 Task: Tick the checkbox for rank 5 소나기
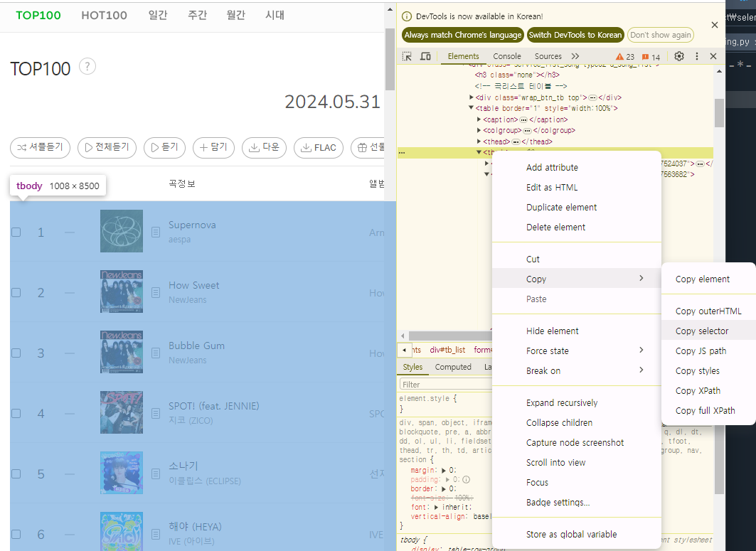[16, 474]
